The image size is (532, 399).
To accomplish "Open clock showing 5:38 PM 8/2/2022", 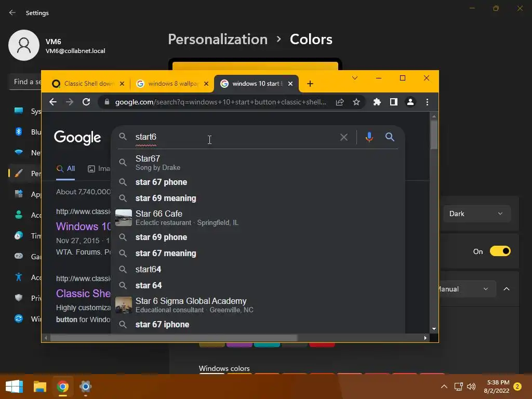I will (497, 387).
